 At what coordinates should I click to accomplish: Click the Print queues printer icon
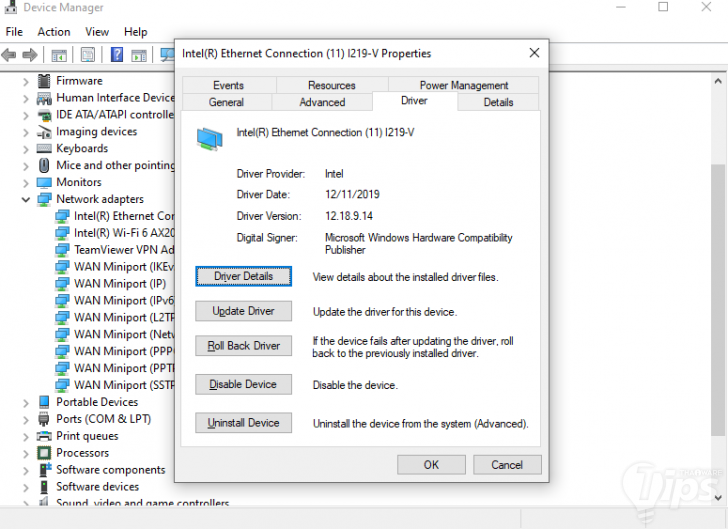click(44, 436)
